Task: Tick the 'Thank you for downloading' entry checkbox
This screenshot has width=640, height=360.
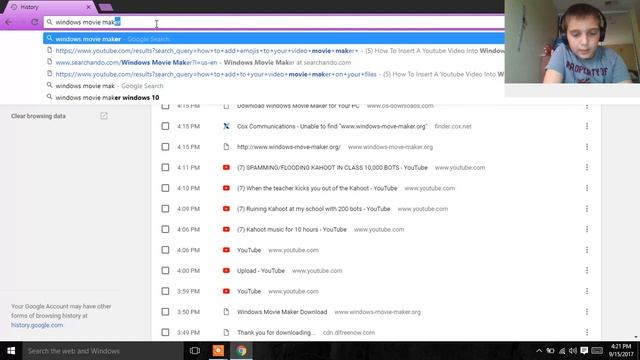Action: click(165, 332)
